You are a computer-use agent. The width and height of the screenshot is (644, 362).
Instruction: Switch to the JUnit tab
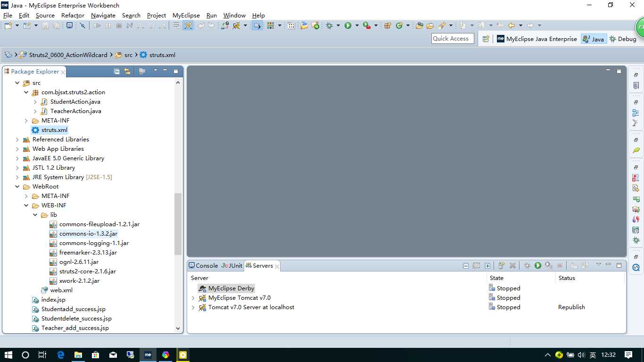coord(232,266)
